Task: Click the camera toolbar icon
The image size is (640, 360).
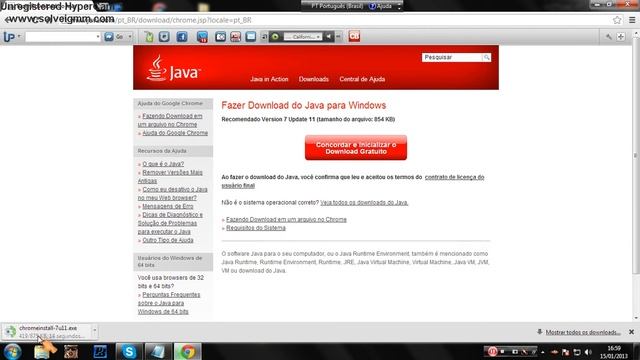Action: tap(220, 37)
